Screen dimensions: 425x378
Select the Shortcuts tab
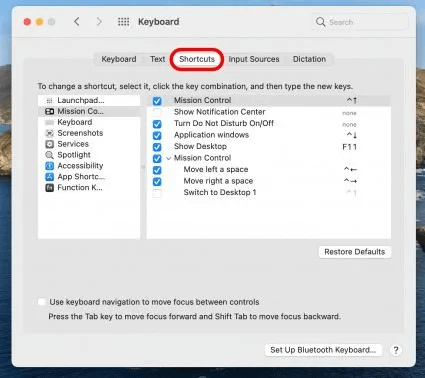tap(197, 59)
